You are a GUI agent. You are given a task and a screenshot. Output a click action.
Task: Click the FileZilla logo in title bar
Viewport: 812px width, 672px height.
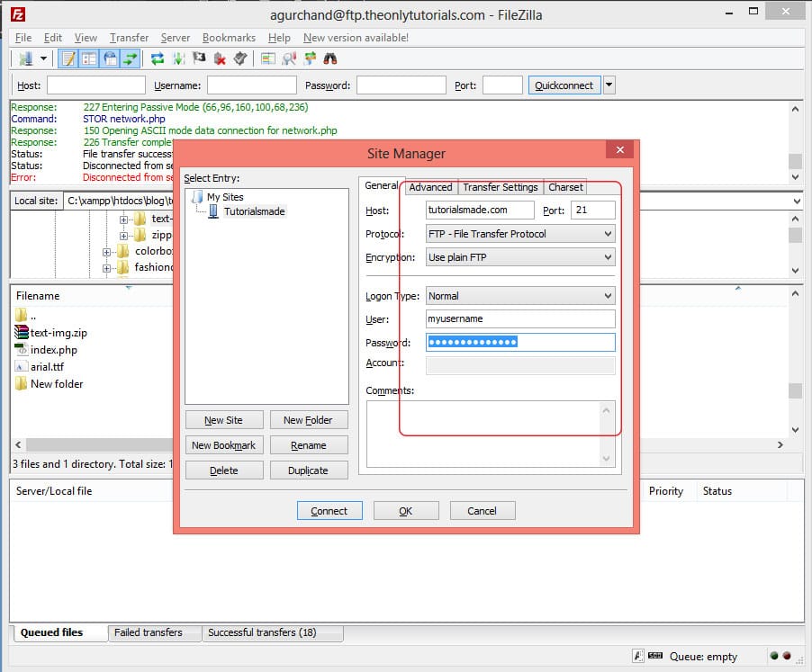click(18, 14)
